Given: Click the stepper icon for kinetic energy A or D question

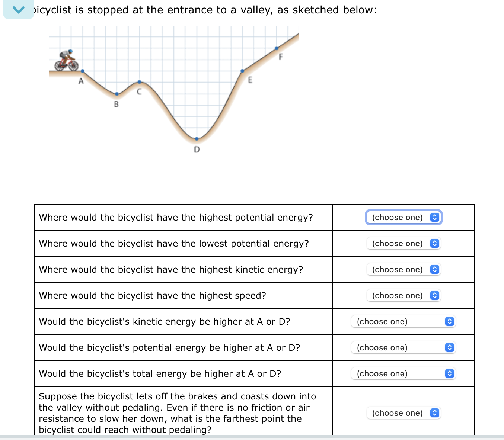Looking at the screenshot, I should [449, 321].
